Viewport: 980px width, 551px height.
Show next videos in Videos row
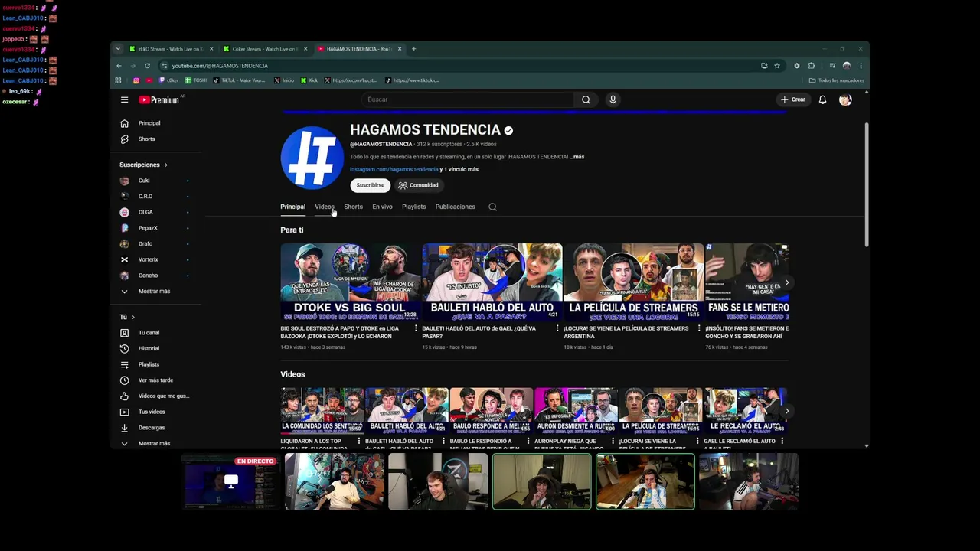click(x=786, y=411)
